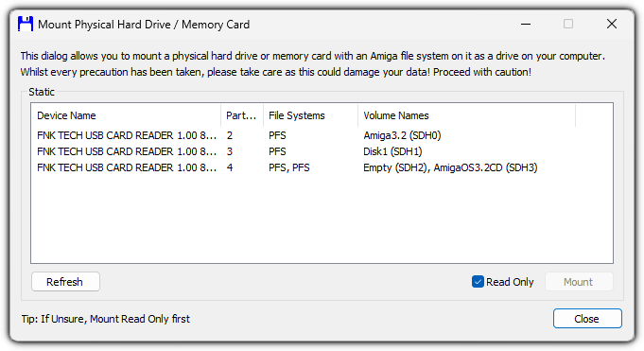Click partition number 4 cell
Viewport: 644px width, 351px height.
[x=230, y=167]
